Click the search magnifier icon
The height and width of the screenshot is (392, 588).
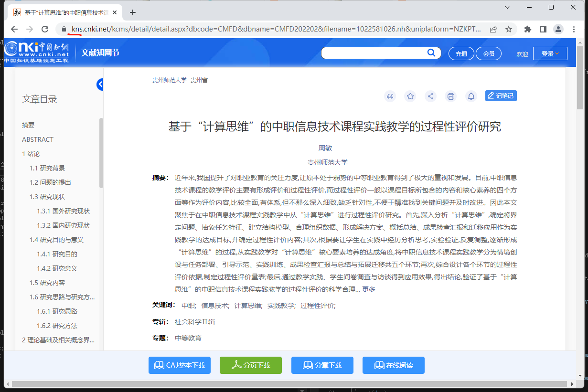pyautogui.click(x=431, y=53)
